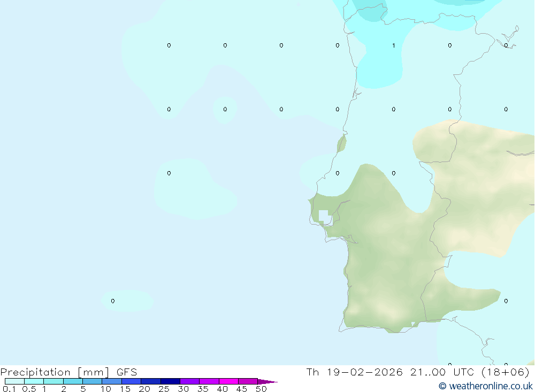Click legend scale label "10"
Viewport: 535px width, 392px height.
click(x=106, y=389)
